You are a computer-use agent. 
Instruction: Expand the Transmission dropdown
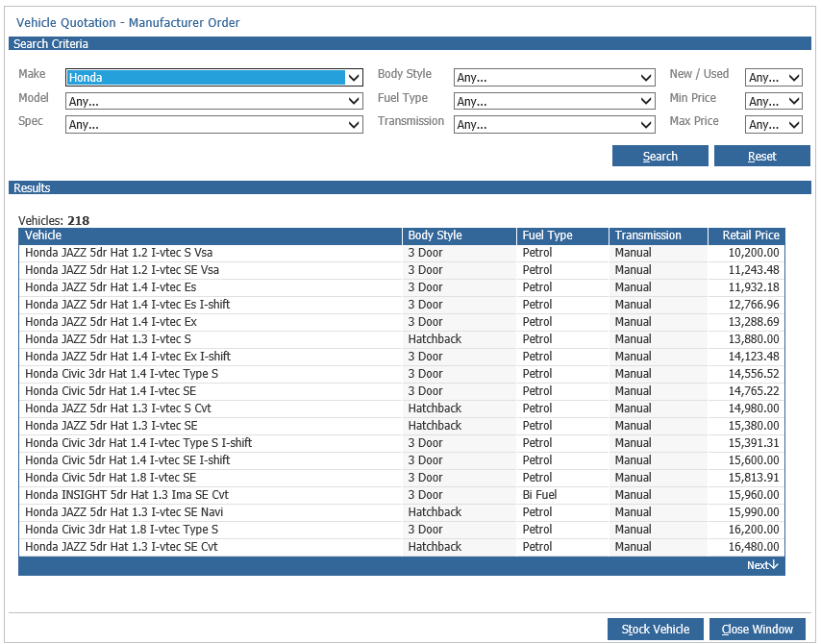tap(554, 125)
